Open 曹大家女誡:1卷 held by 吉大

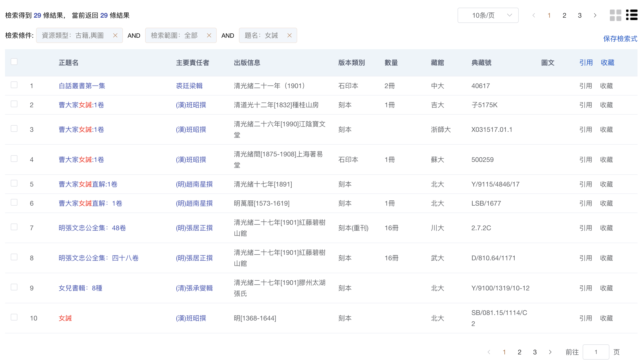pyautogui.click(x=81, y=105)
